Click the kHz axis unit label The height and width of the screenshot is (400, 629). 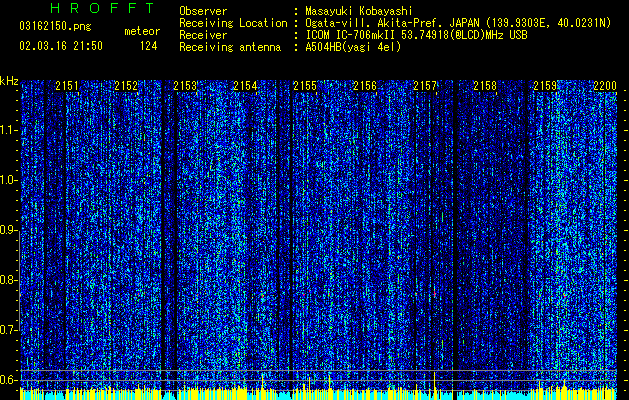coord(9,81)
